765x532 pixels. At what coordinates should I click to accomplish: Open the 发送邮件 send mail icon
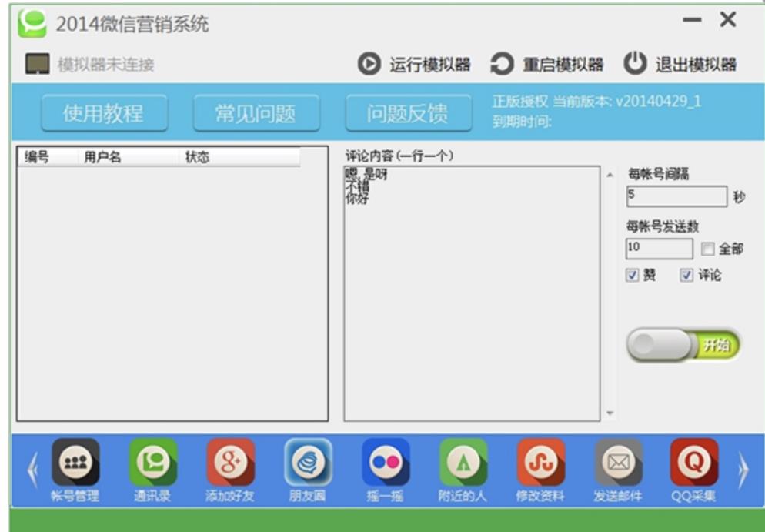coord(618,462)
